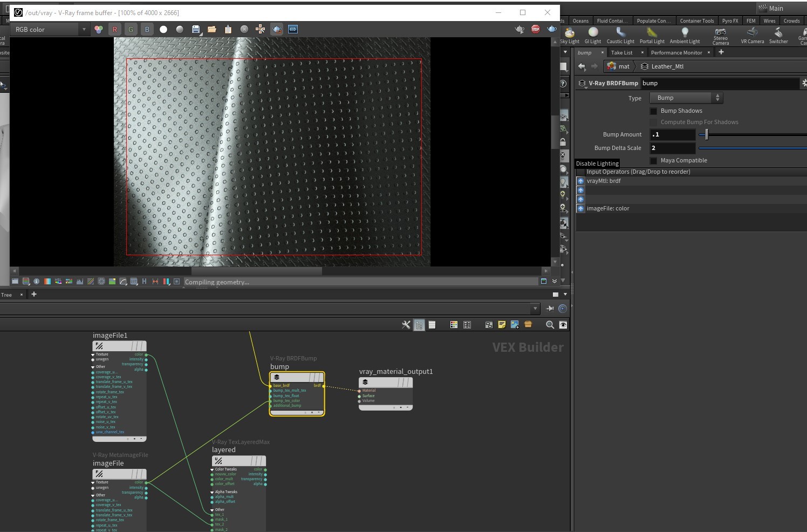The image size is (807, 532).
Task: Select the VR Camera shelf tool
Action: pyautogui.click(x=752, y=36)
